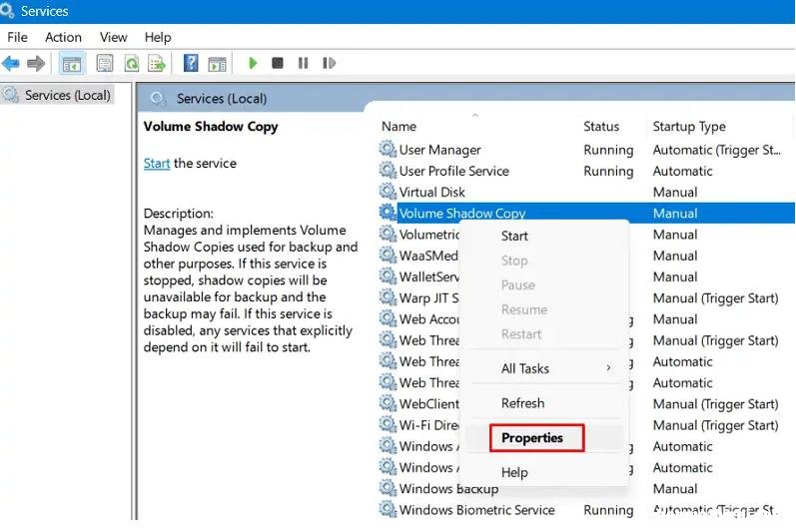Choose Refresh in the context menu
Image resolution: width=796 pixels, height=532 pixels.
click(544, 403)
